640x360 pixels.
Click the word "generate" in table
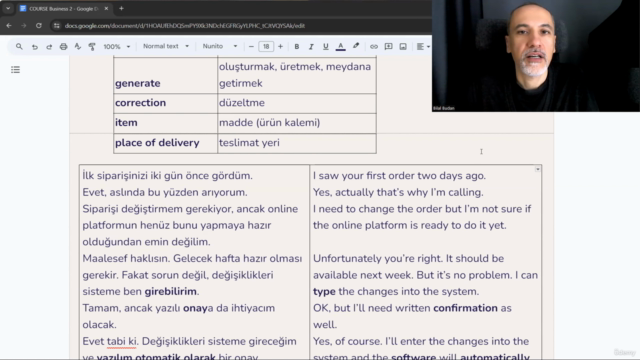pos(138,83)
